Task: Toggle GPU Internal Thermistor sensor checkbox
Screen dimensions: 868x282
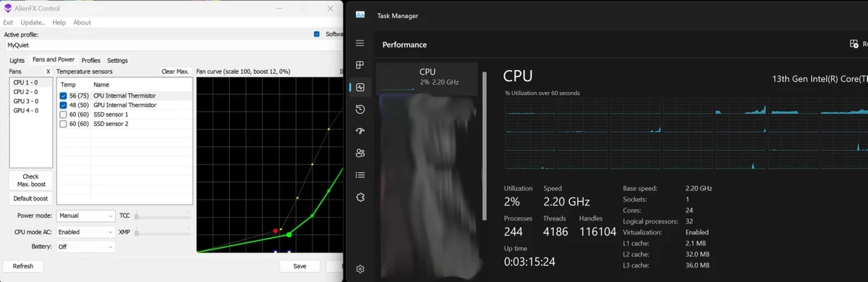Action: point(64,105)
